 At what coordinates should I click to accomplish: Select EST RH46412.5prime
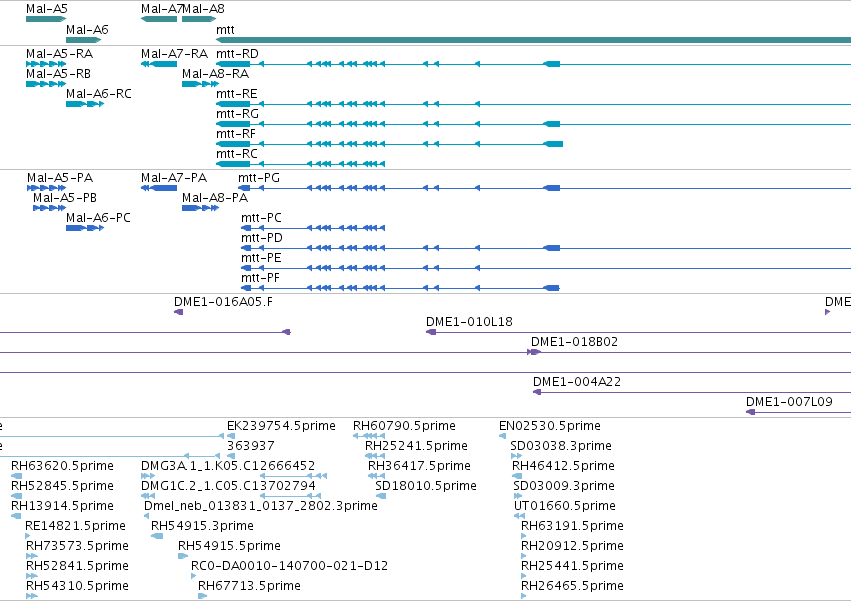pos(517,476)
